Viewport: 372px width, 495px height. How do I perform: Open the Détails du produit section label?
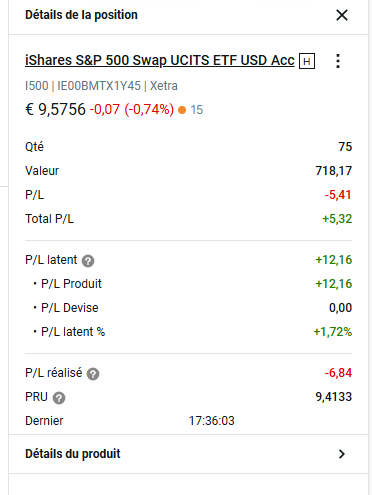click(x=73, y=454)
